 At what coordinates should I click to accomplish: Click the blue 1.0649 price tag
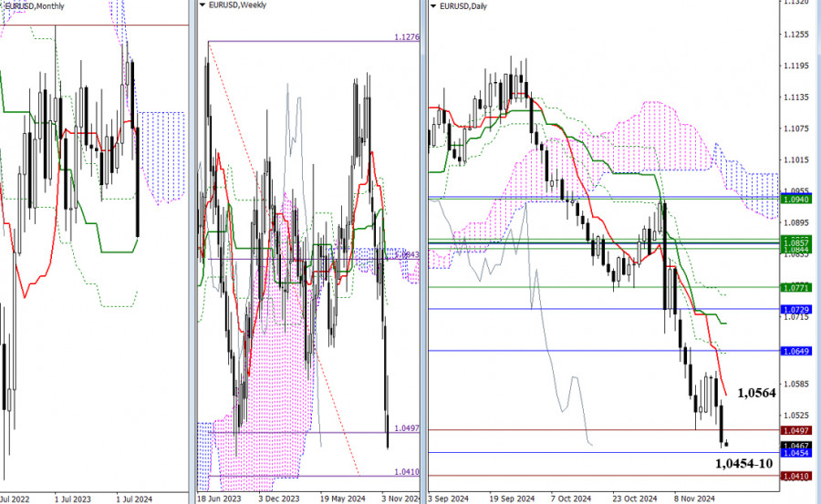pos(795,351)
